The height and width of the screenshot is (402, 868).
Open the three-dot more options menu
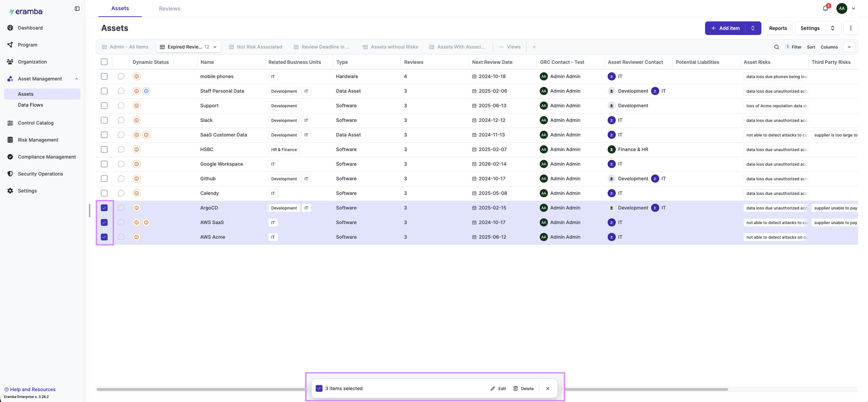[851, 28]
